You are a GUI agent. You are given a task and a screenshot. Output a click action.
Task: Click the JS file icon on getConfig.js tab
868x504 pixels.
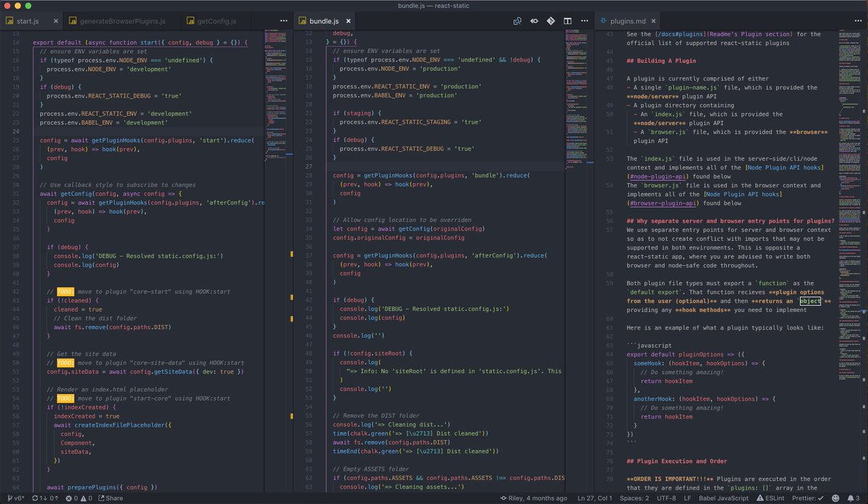[190, 22]
